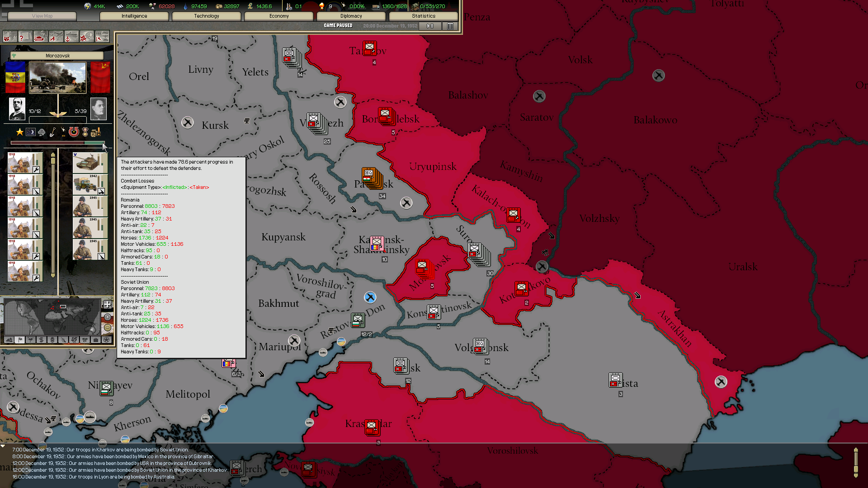Open the Diplomacy tab

tap(351, 16)
